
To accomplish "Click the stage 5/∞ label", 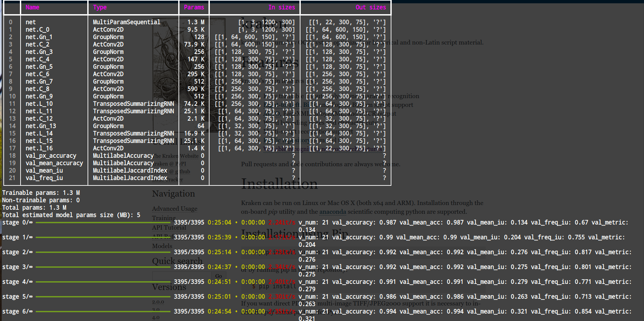I will pyautogui.click(x=17, y=297).
